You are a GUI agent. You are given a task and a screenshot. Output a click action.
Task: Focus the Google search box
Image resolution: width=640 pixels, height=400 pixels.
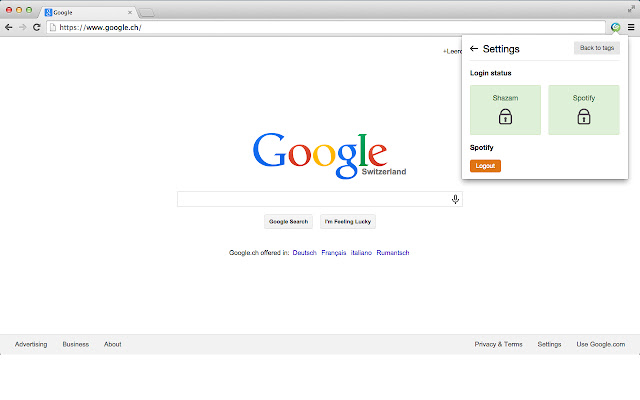(320, 199)
